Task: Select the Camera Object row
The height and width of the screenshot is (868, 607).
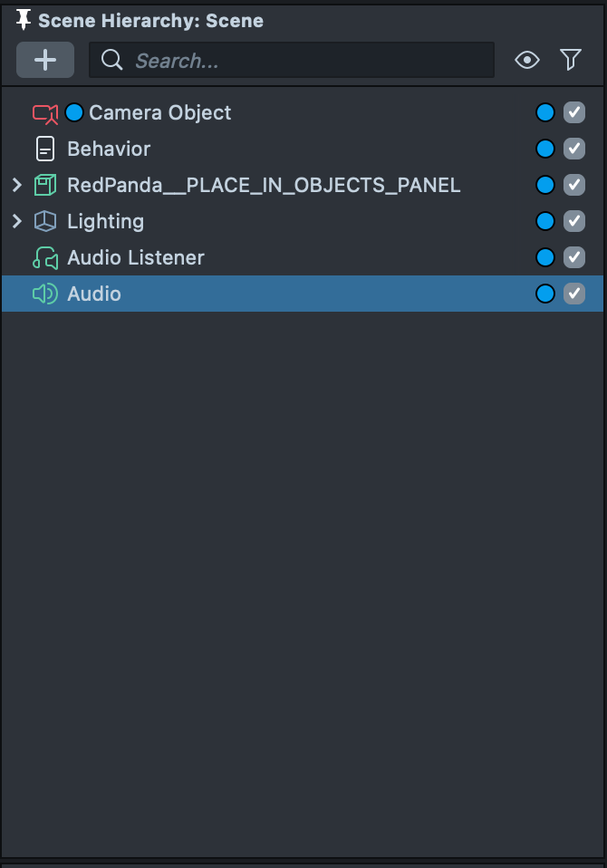Action: [x=160, y=112]
